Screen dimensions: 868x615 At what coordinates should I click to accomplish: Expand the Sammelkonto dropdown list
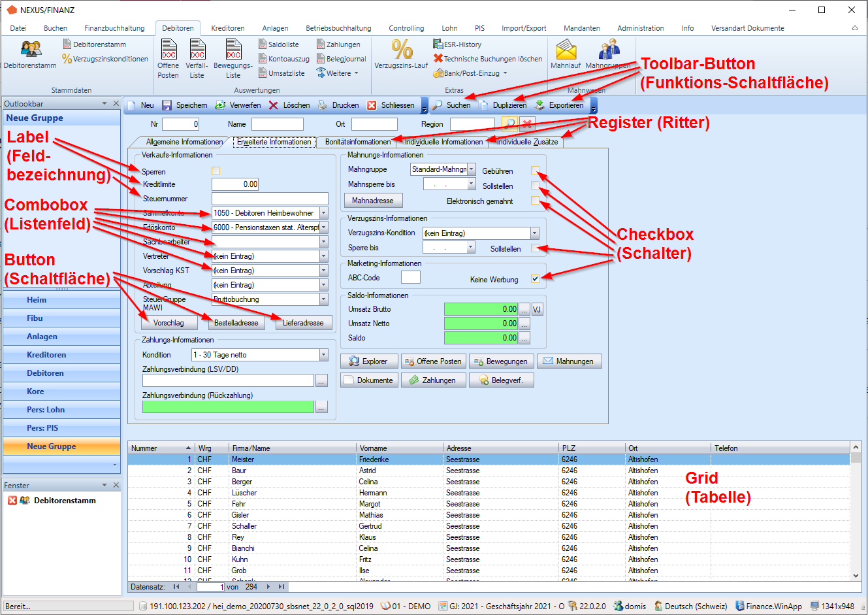(323, 213)
